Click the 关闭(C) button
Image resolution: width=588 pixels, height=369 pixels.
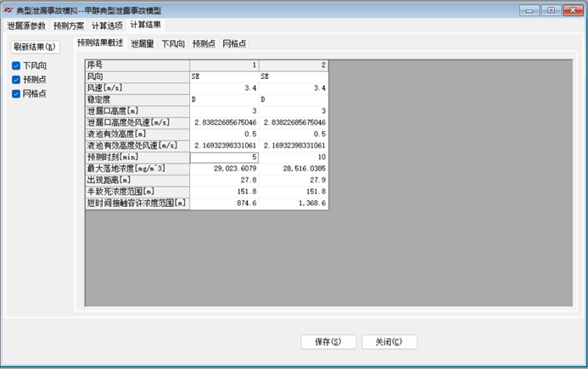[389, 342]
